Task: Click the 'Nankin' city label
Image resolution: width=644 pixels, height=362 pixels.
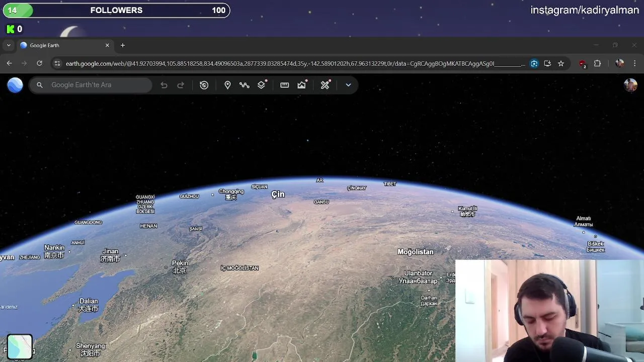Action: [x=54, y=251]
